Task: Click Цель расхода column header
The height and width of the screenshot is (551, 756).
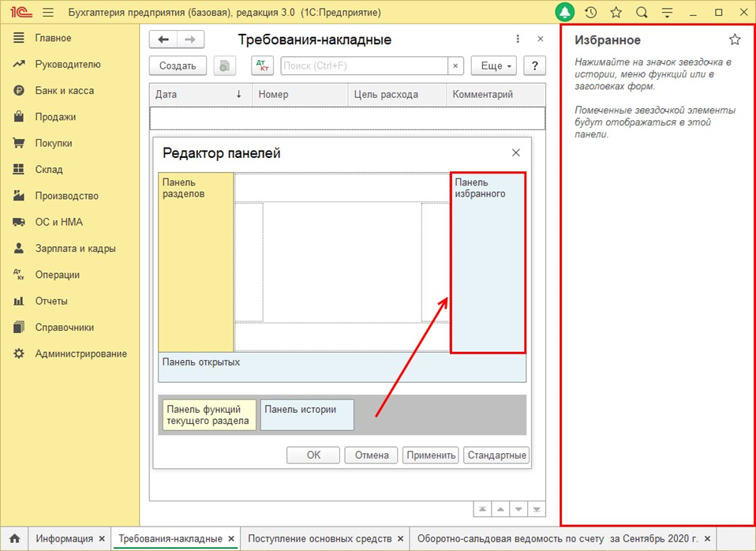Action: (397, 94)
